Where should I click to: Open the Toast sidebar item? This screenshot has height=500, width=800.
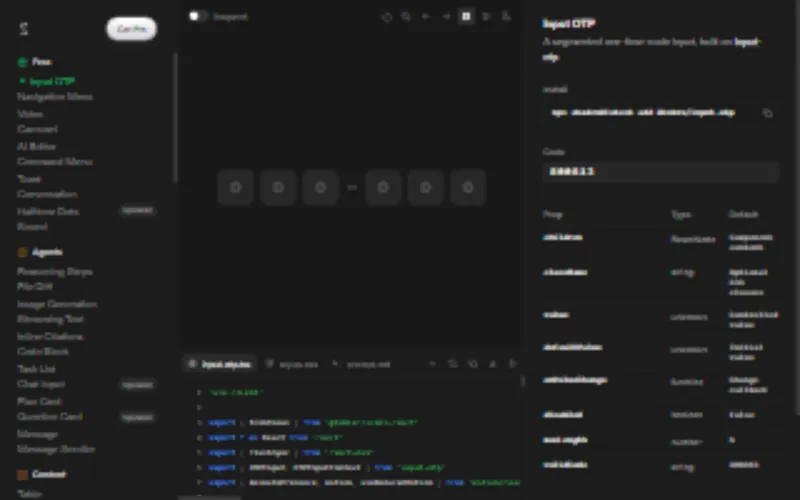point(29,179)
